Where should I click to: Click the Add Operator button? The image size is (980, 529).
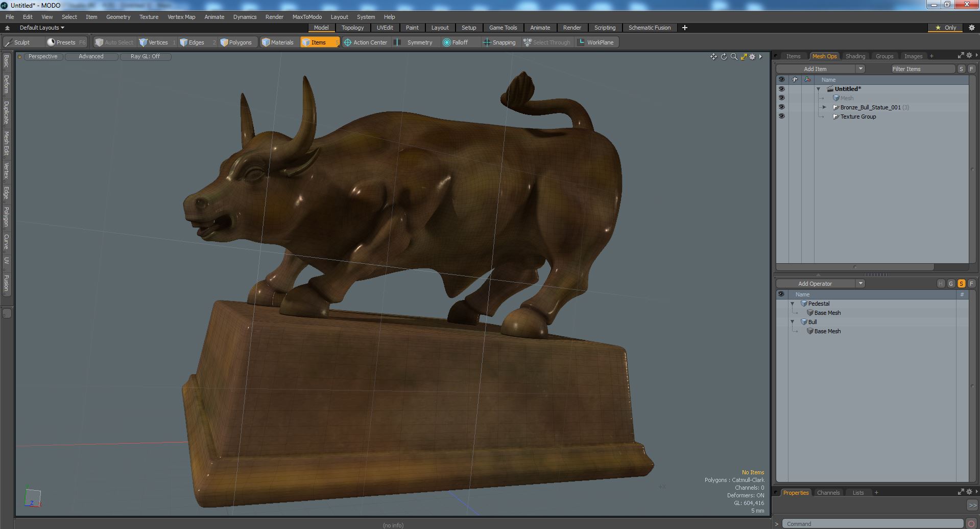tap(815, 284)
